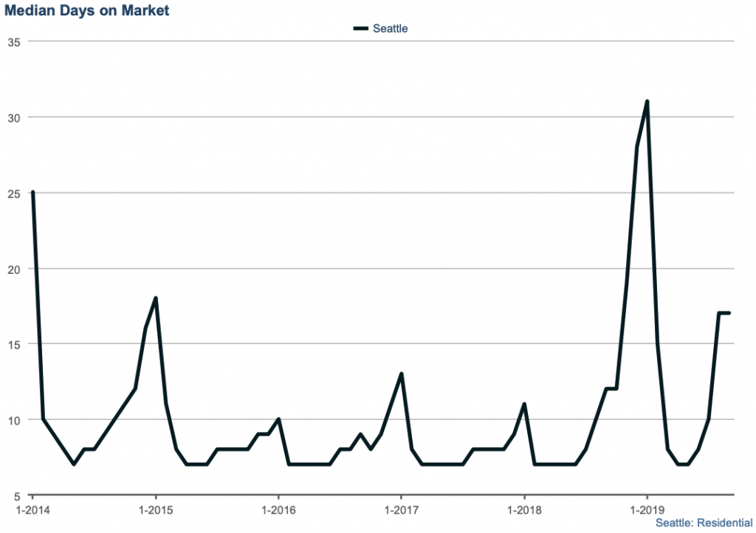Click the 35 y-axis label

coord(13,41)
